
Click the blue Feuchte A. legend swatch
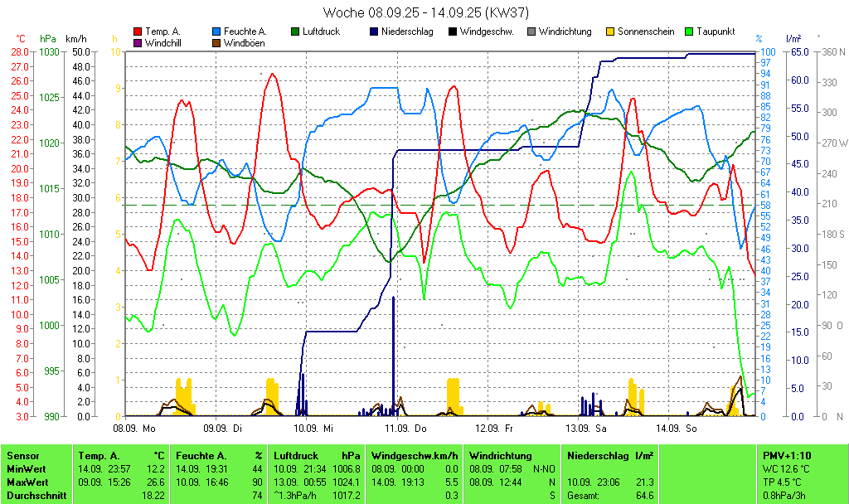point(217,31)
